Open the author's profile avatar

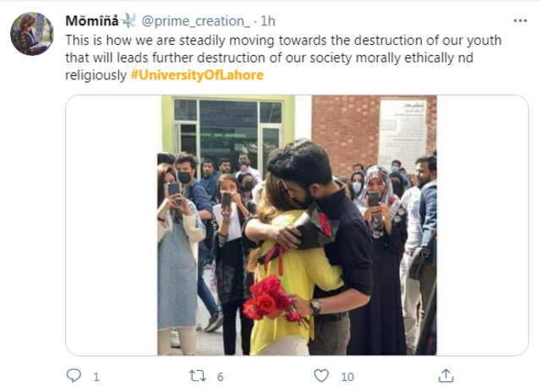[x=31, y=34]
